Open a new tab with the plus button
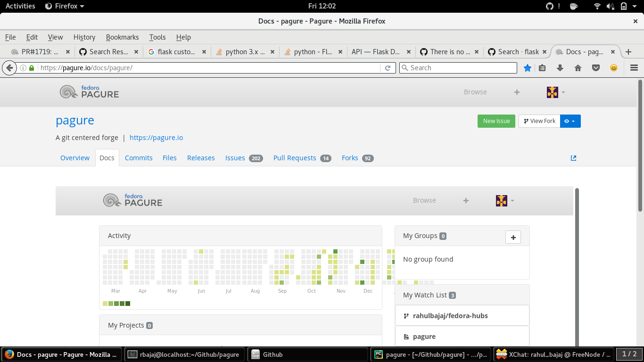The image size is (644, 362). click(628, 52)
